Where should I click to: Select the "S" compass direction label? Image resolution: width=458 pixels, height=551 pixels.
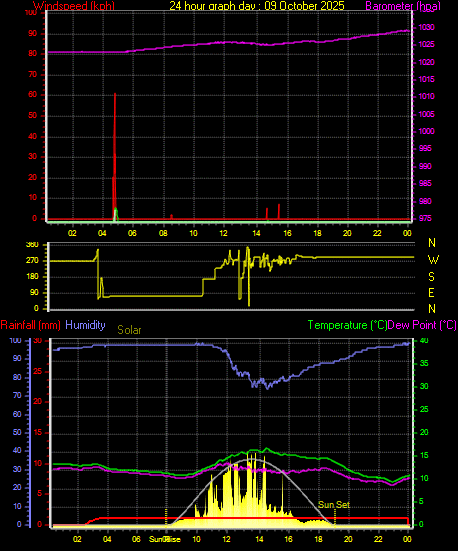point(431,277)
